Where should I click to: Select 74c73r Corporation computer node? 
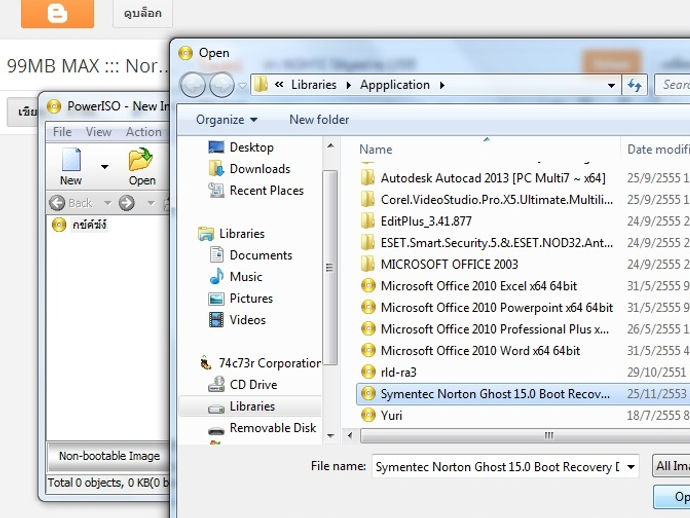click(x=260, y=363)
